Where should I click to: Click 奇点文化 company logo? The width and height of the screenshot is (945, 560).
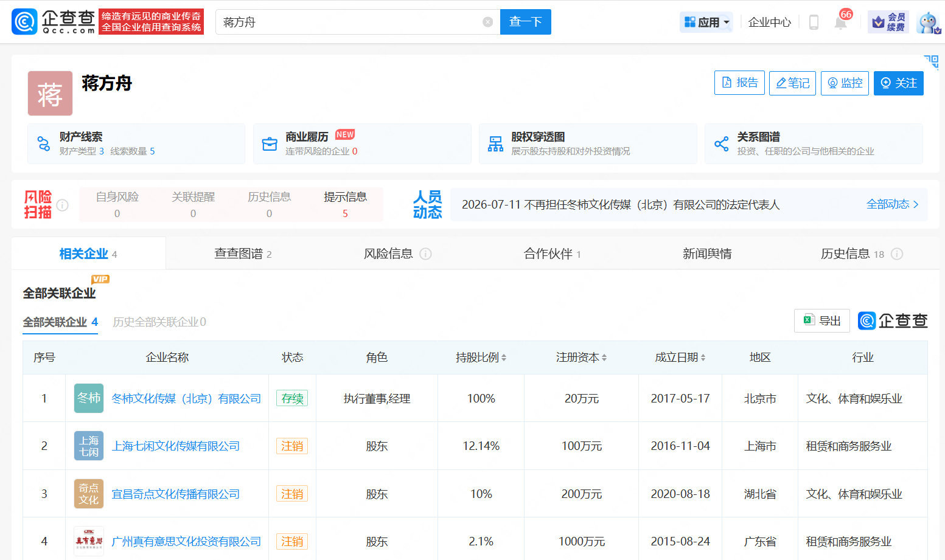coord(89,494)
